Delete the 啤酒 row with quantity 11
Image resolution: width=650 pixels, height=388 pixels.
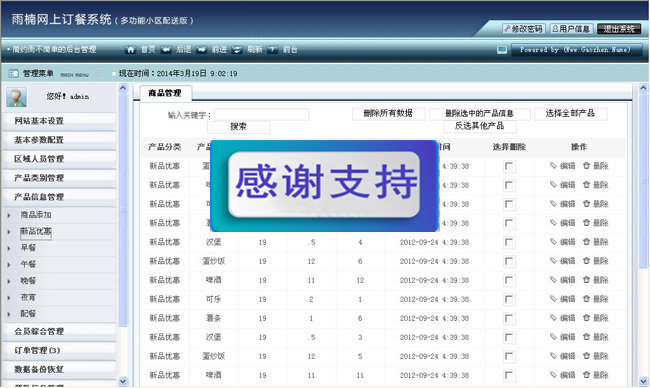[595, 375]
